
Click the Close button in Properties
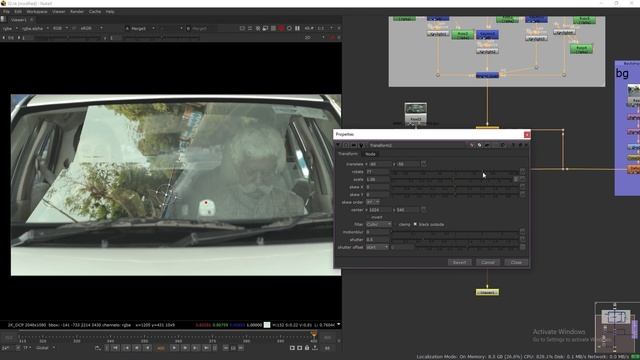516,262
